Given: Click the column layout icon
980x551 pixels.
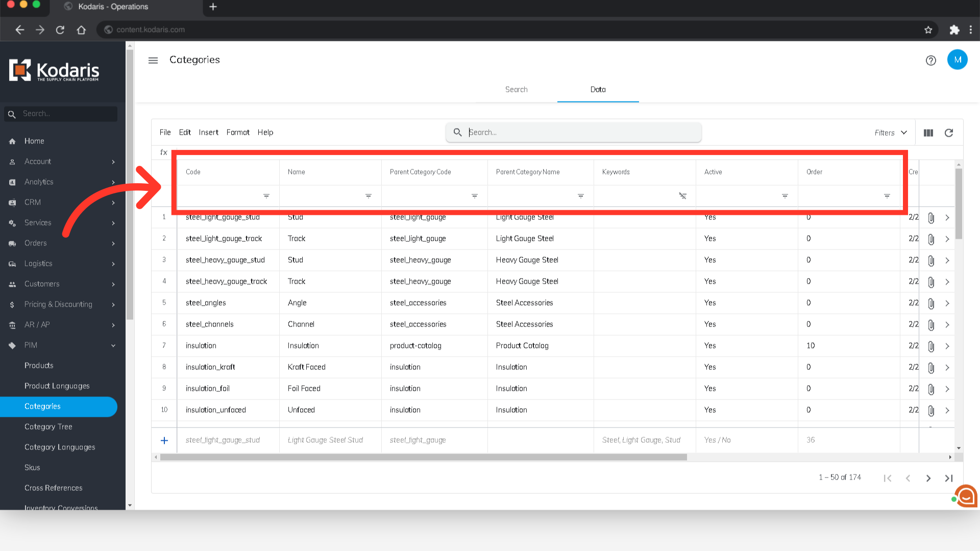Looking at the screenshot, I should pos(928,133).
